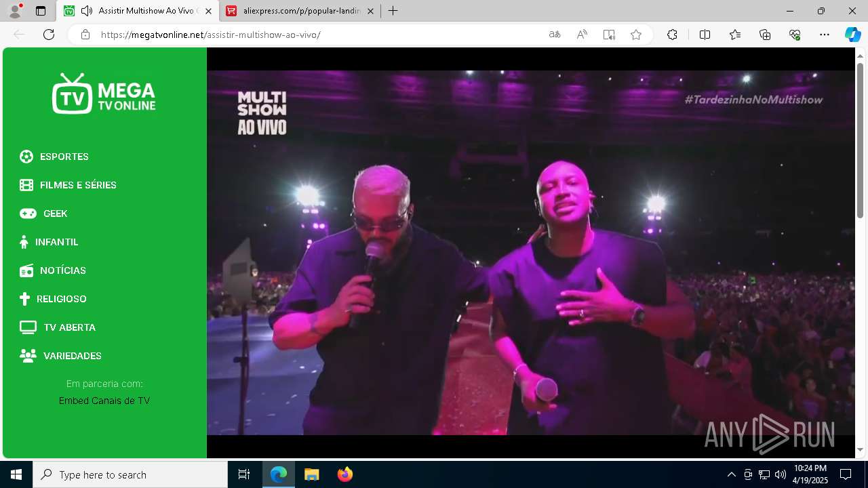Show hidden system tray icons
This screenshot has width=868, height=488.
click(731, 474)
